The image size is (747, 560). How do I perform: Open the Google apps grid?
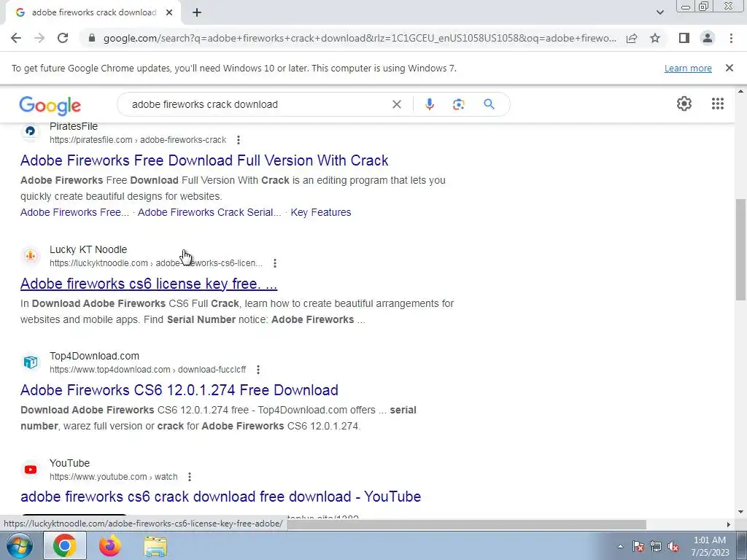[x=718, y=104]
